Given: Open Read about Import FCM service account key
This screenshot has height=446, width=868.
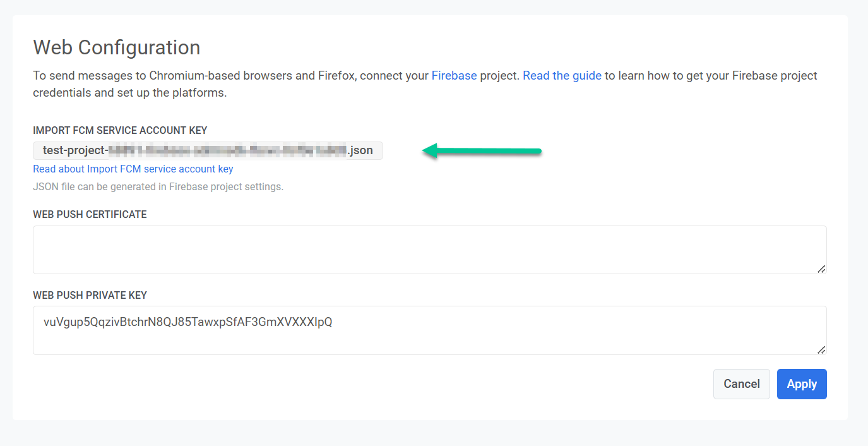Looking at the screenshot, I should [x=133, y=169].
